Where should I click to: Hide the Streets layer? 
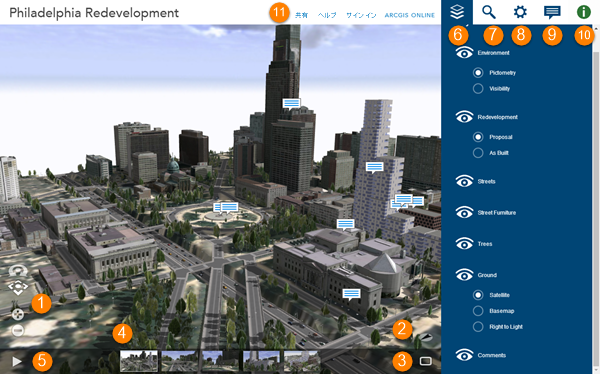coord(464,181)
